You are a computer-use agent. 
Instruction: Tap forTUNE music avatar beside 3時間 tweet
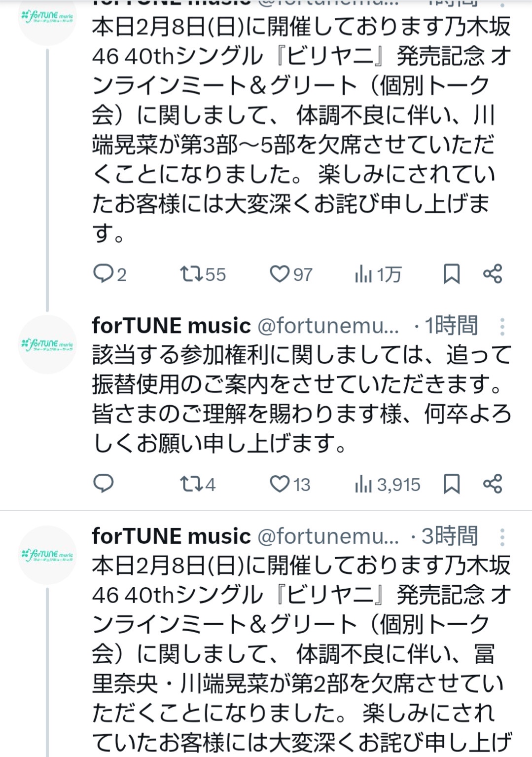click(x=47, y=555)
